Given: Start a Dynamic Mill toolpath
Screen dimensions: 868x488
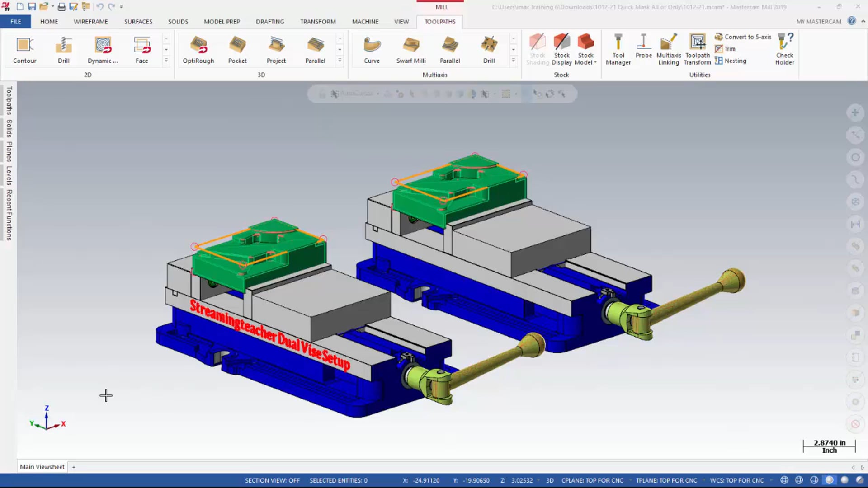Looking at the screenshot, I should tap(103, 50).
